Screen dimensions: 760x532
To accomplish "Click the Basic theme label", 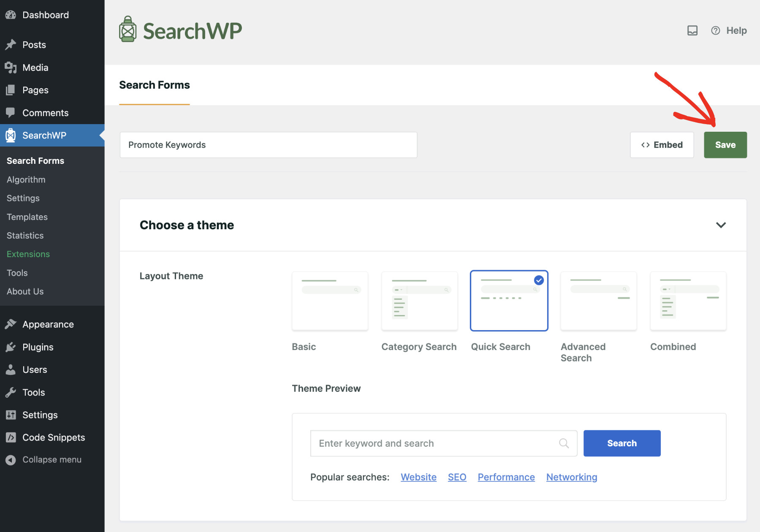I will (x=304, y=347).
